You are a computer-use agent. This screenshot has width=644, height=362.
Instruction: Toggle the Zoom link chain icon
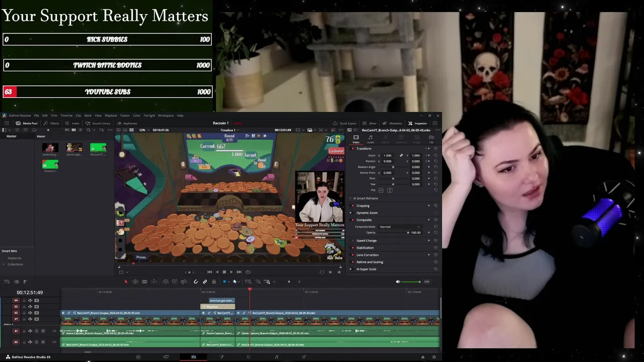pyautogui.click(x=401, y=155)
